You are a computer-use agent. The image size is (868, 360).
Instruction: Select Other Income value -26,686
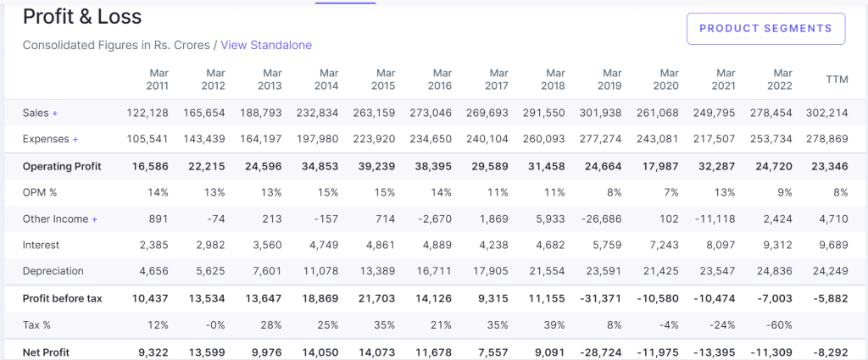coord(602,219)
